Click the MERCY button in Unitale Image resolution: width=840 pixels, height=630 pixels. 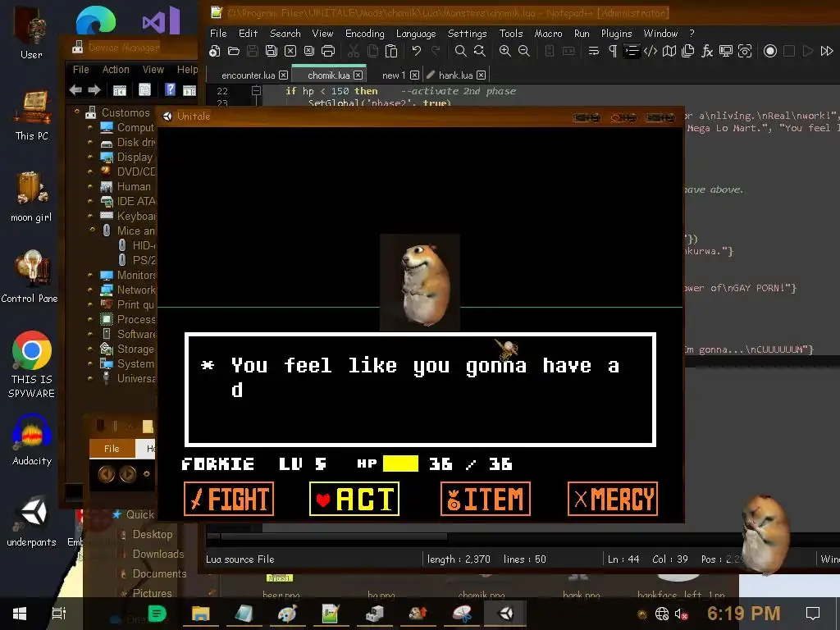612,499
